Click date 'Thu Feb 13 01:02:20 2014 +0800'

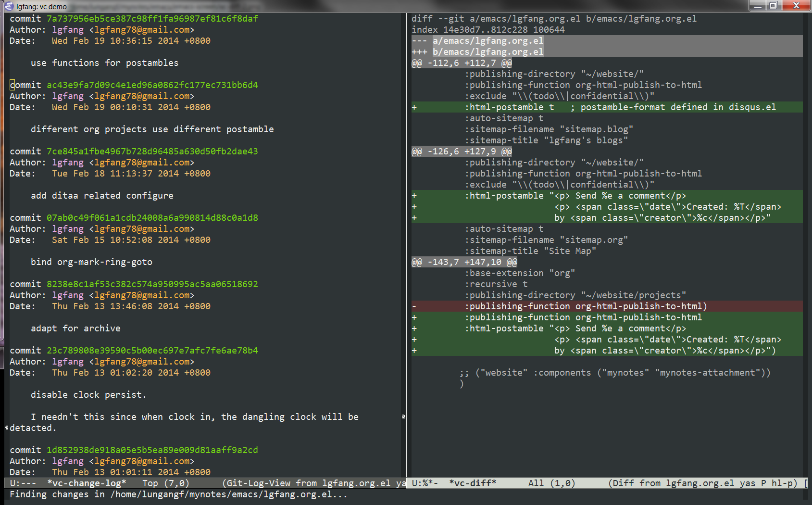pyautogui.click(x=131, y=373)
